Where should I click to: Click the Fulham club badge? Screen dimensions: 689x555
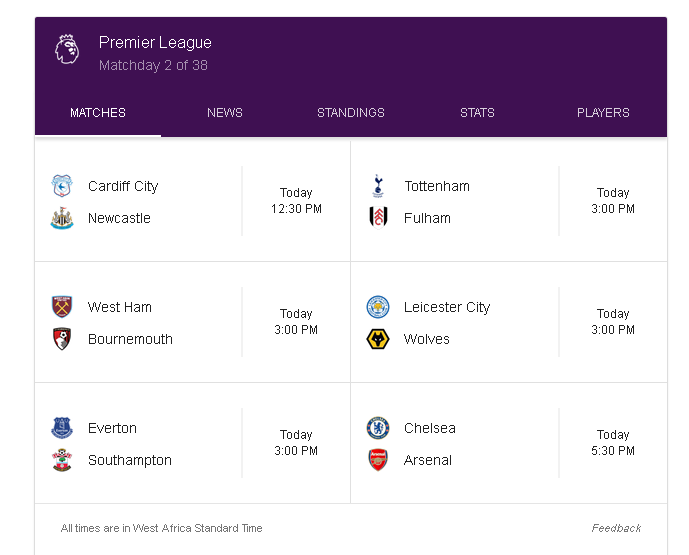tap(378, 218)
